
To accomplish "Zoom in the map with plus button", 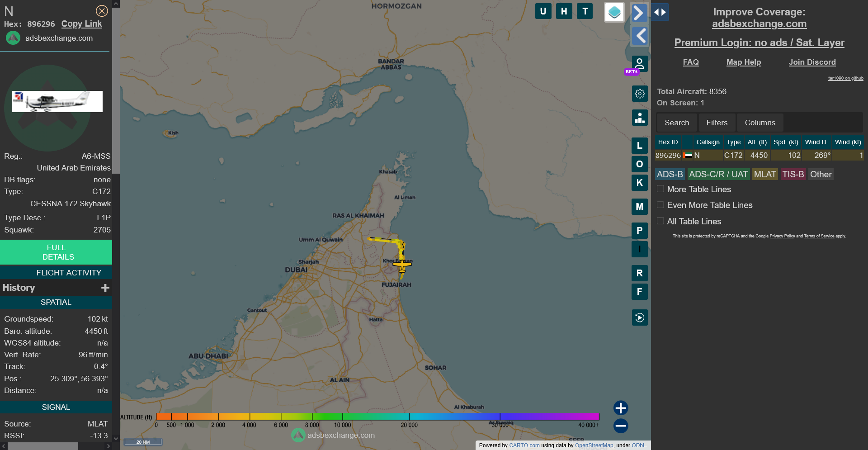I will tap(621, 408).
